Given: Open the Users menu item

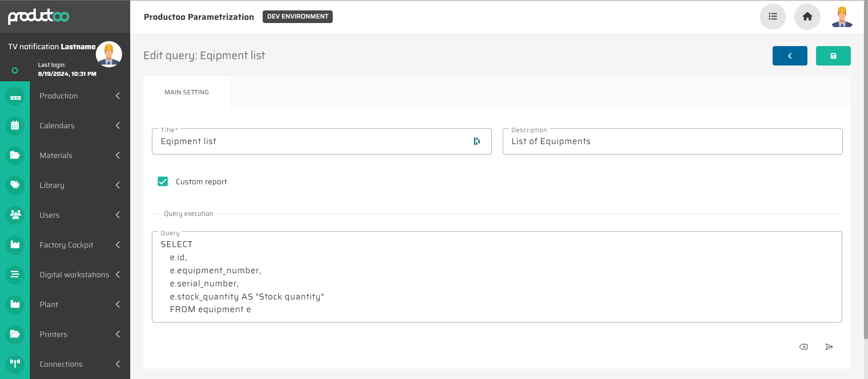Looking at the screenshot, I should point(50,215).
